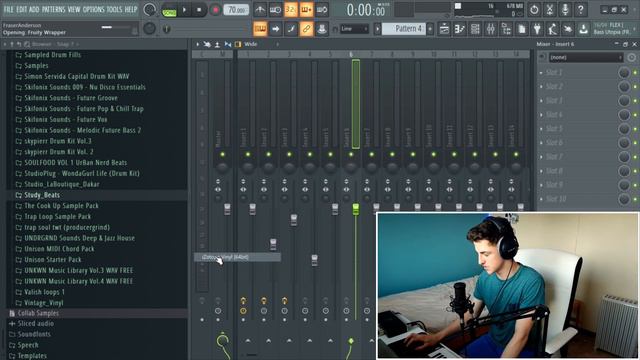Image resolution: width=640 pixels, height=360 pixels.
Task: Open the Pattern 4 selector
Action: [404, 29]
